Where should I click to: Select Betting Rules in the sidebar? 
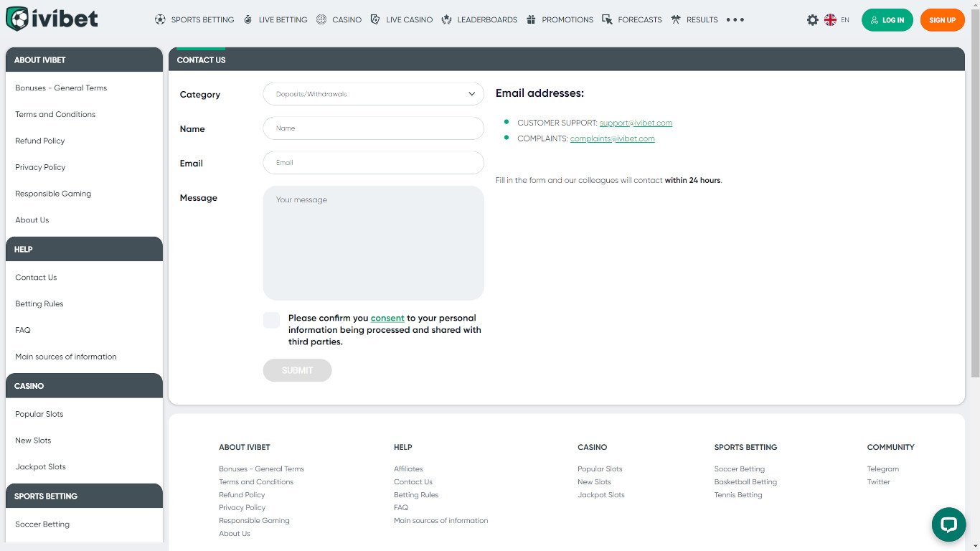click(x=39, y=303)
